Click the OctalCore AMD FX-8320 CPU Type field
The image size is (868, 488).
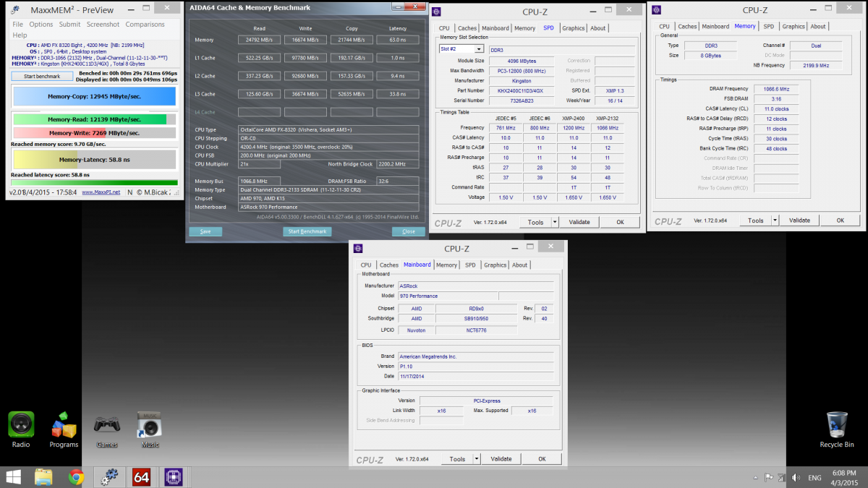pos(328,129)
